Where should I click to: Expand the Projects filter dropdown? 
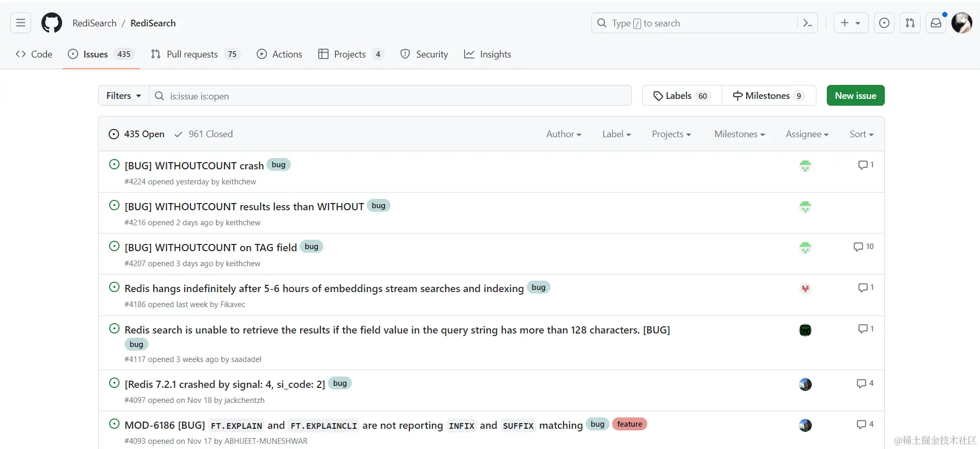coord(671,134)
